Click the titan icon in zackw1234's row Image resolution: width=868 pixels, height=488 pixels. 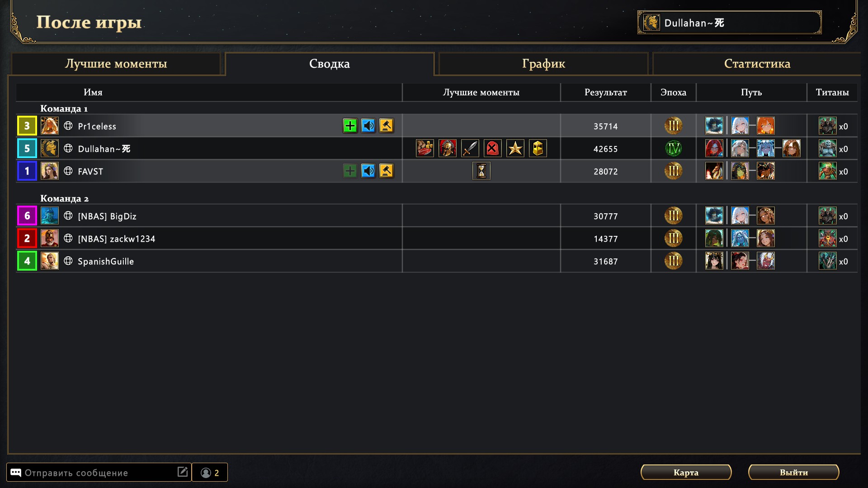tap(827, 239)
